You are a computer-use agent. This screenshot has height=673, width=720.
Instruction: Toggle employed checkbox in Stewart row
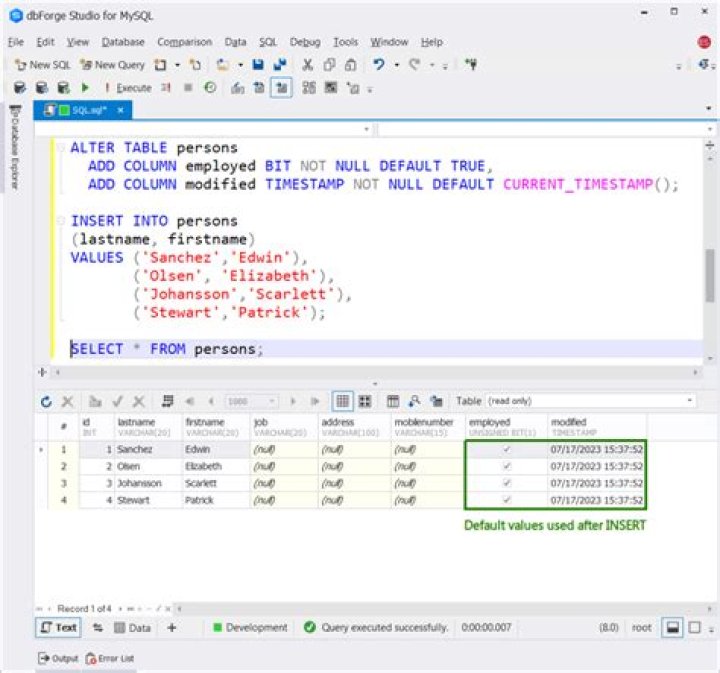point(506,500)
